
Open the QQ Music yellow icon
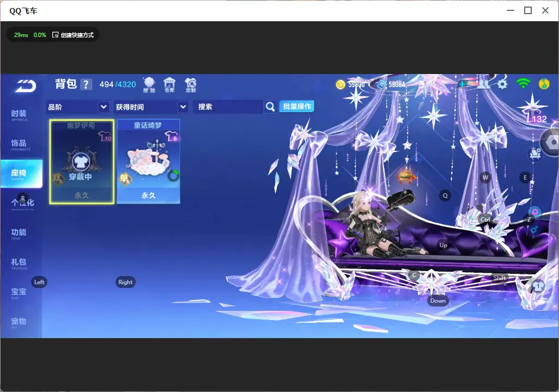(544, 84)
